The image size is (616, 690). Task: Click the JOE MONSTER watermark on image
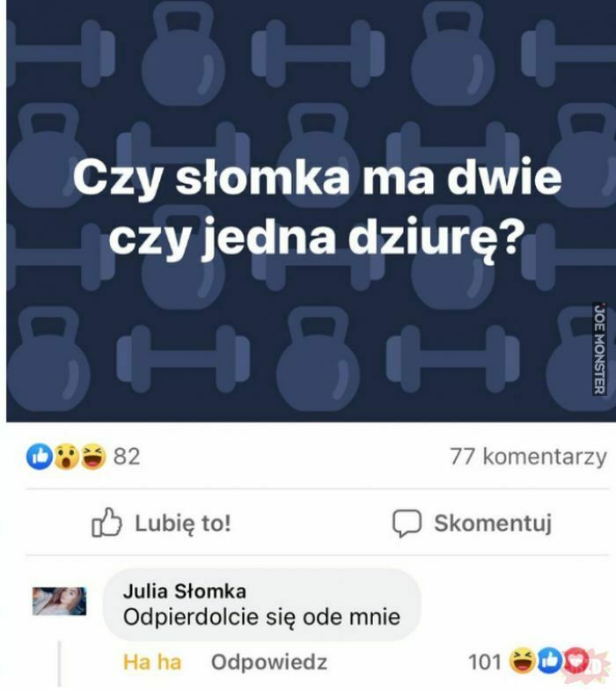pos(599,349)
